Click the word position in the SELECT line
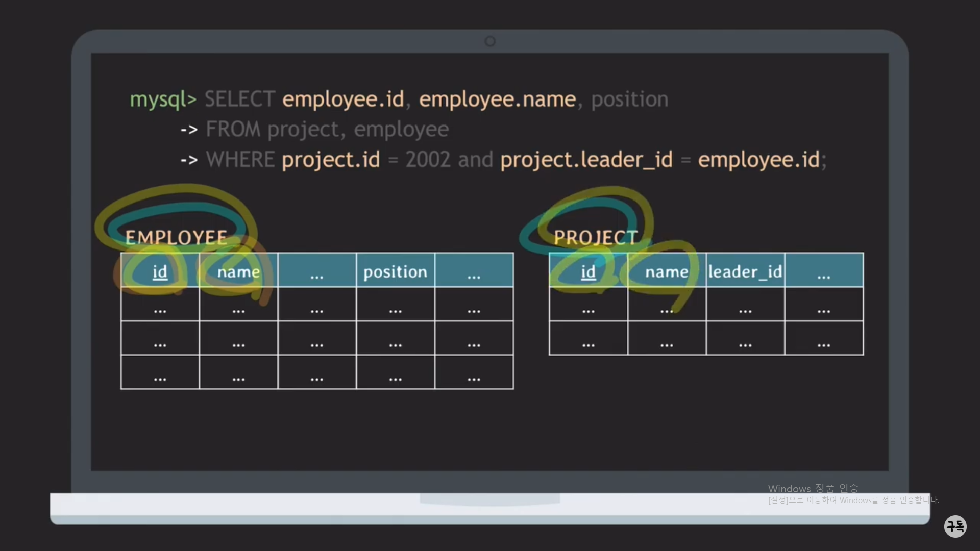Screen dimensions: 980x551 click(x=629, y=99)
